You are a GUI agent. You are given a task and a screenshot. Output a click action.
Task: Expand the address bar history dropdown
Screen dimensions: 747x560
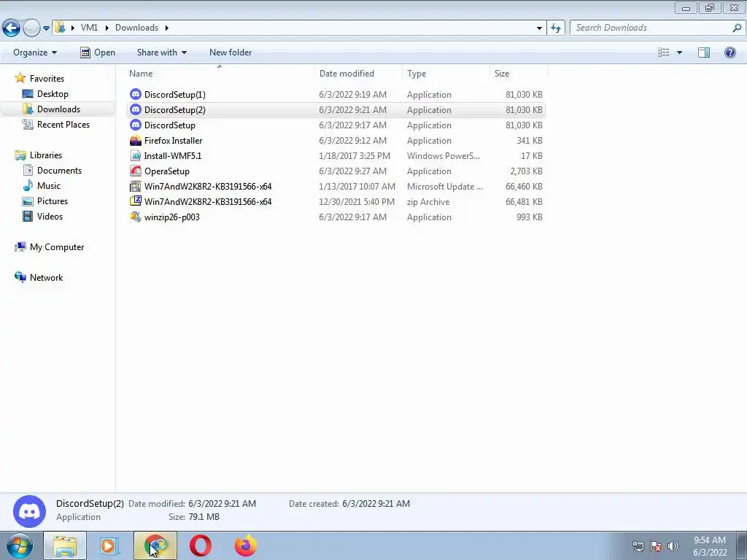pos(539,28)
